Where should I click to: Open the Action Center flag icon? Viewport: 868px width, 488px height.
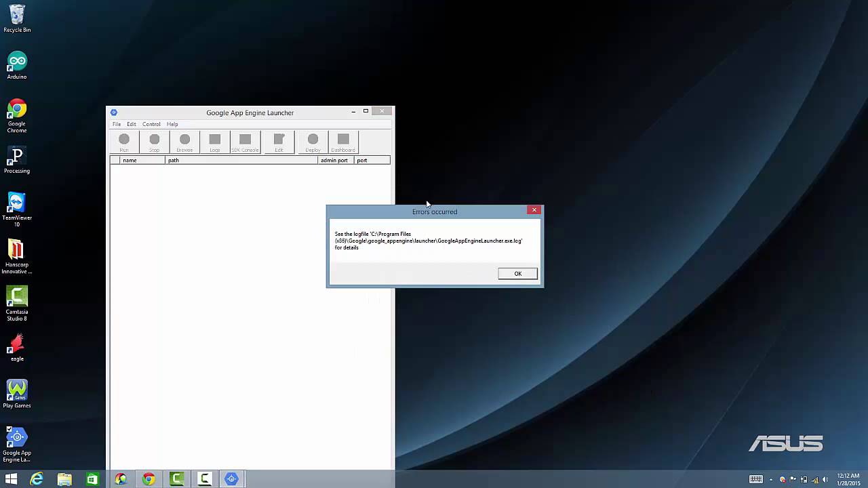[x=793, y=479]
